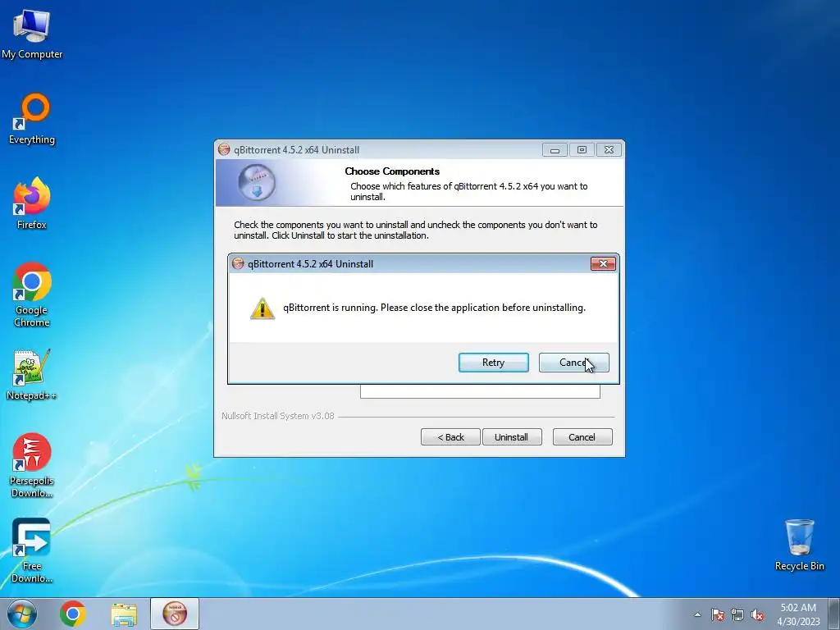
Task: Click the qBittorrent icon in uninstaller title bar
Action: coord(224,150)
